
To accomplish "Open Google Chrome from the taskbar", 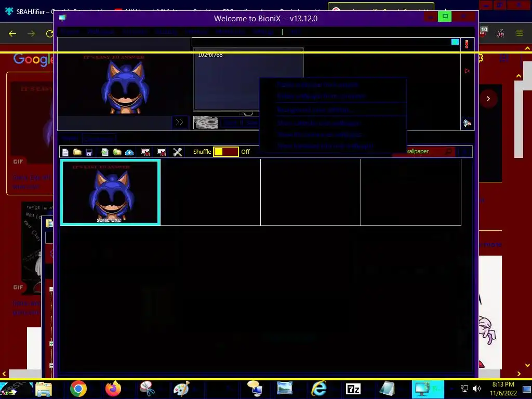I will [78, 389].
